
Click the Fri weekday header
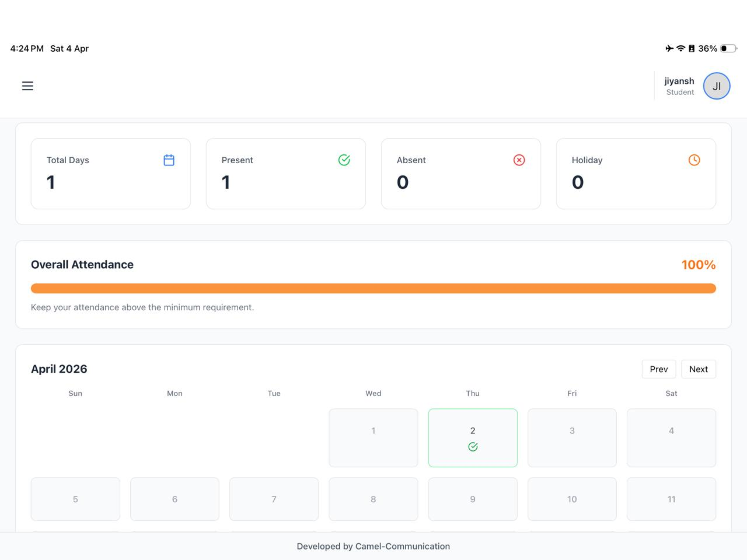click(x=572, y=393)
